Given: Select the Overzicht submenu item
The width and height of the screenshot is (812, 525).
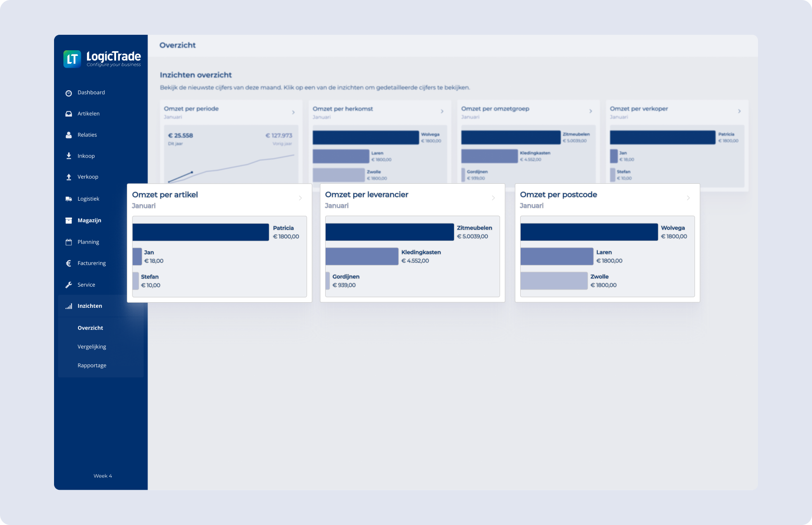Looking at the screenshot, I should (90, 328).
